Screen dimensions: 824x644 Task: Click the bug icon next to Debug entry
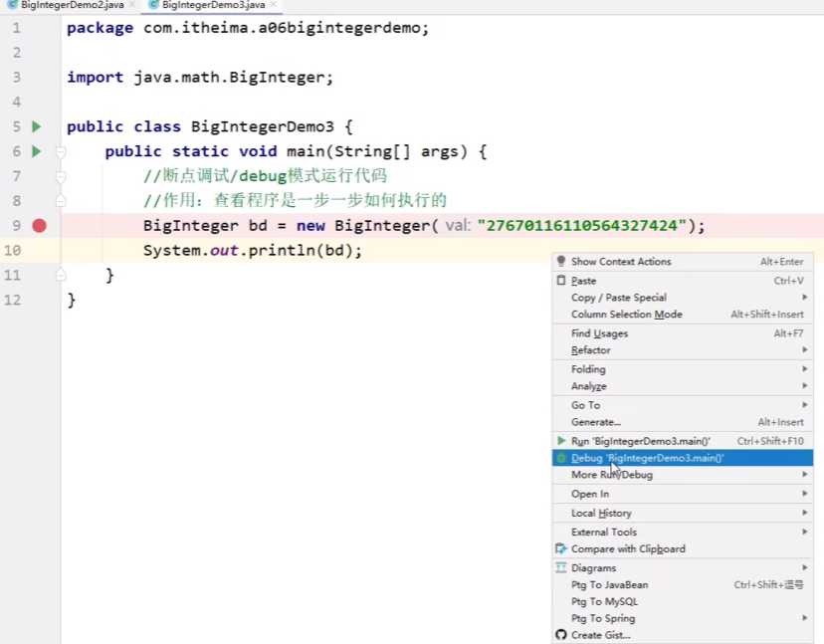point(562,458)
